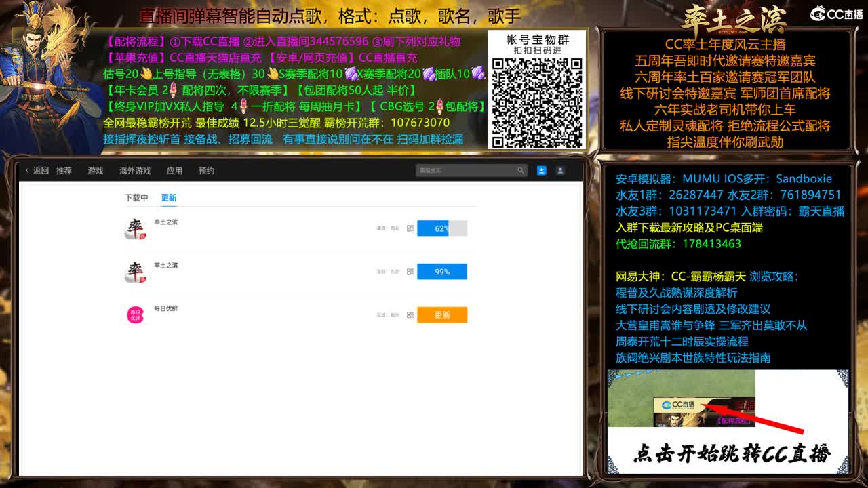Open the 应用 menu item
This screenshot has height=488, width=868.
tap(174, 171)
